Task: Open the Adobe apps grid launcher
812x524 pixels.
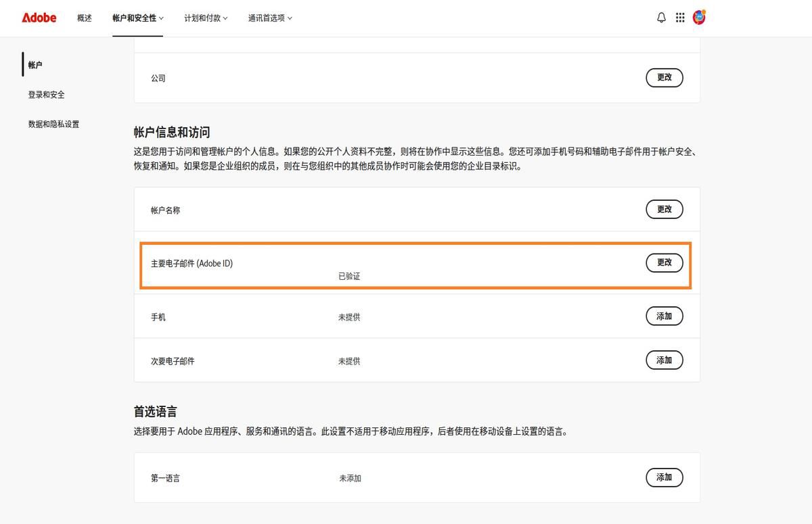Action: point(680,18)
